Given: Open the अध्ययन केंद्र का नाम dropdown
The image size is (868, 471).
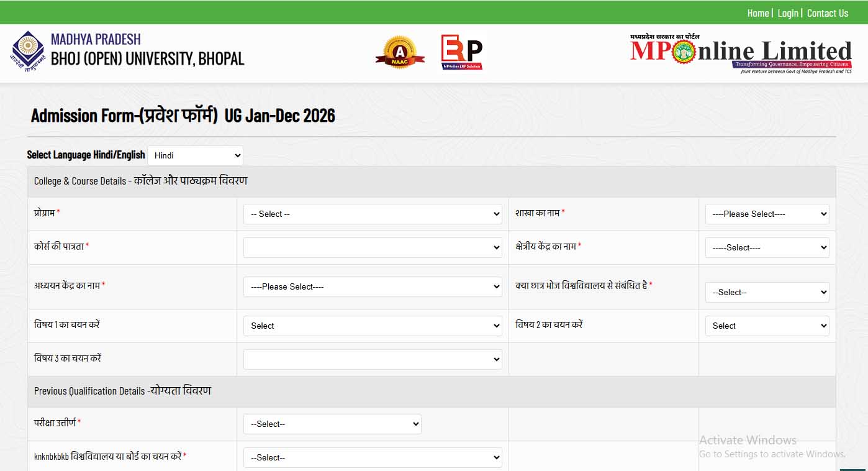Looking at the screenshot, I should click(373, 286).
